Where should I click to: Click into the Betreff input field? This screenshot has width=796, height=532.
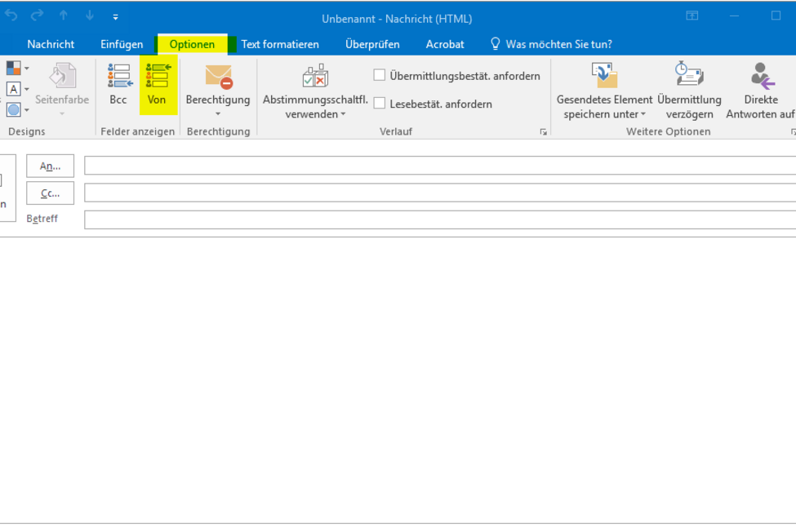coord(439,219)
